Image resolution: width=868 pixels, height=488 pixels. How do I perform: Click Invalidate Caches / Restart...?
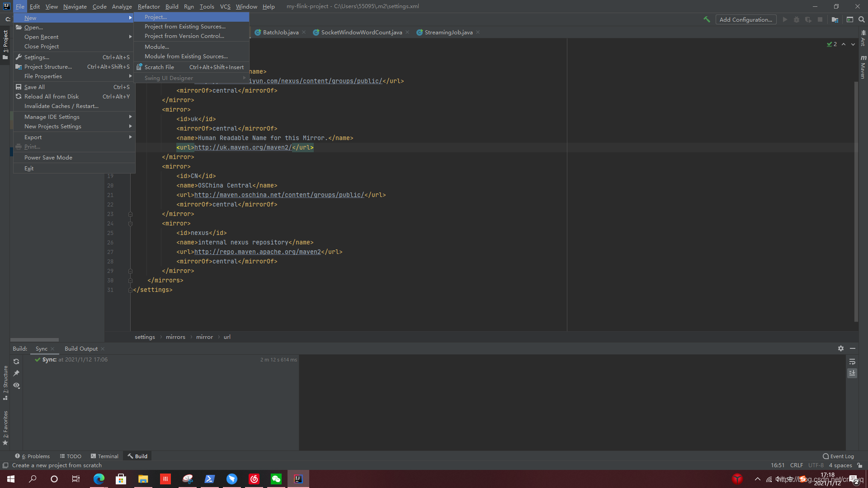pyautogui.click(x=74, y=106)
